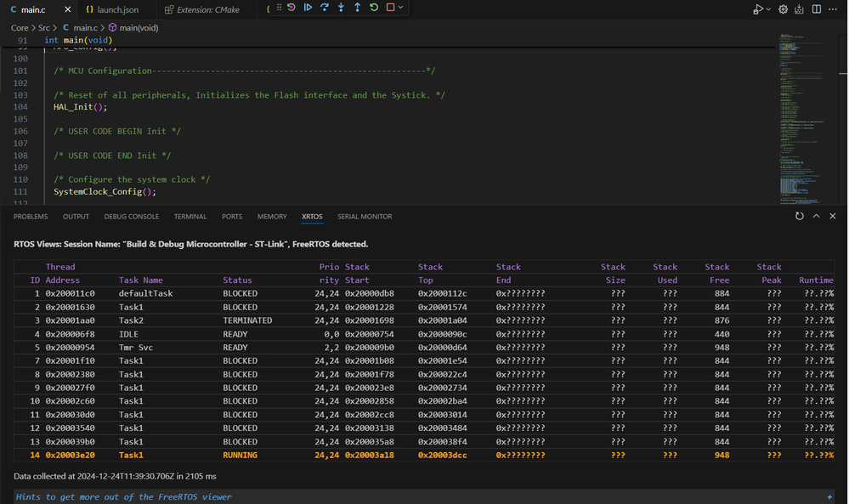The image size is (849, 504).
Task: Click the Core breadcrumb segment
Action: (x=20, y=27)
